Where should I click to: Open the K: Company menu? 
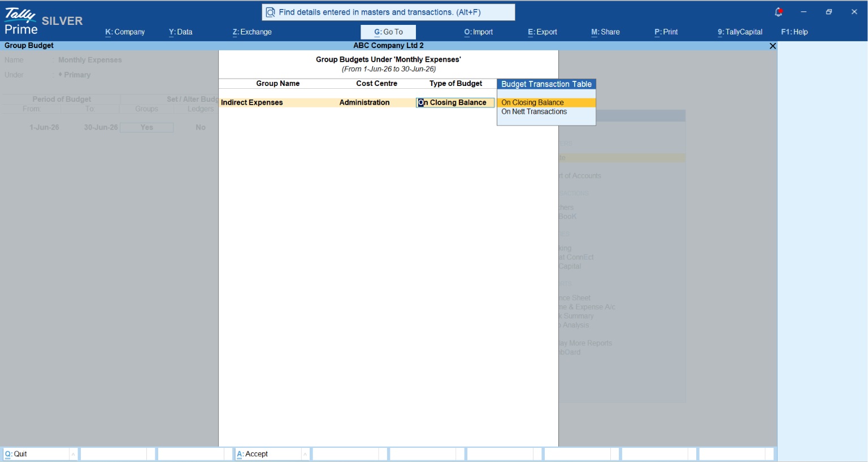pos(125,32)
